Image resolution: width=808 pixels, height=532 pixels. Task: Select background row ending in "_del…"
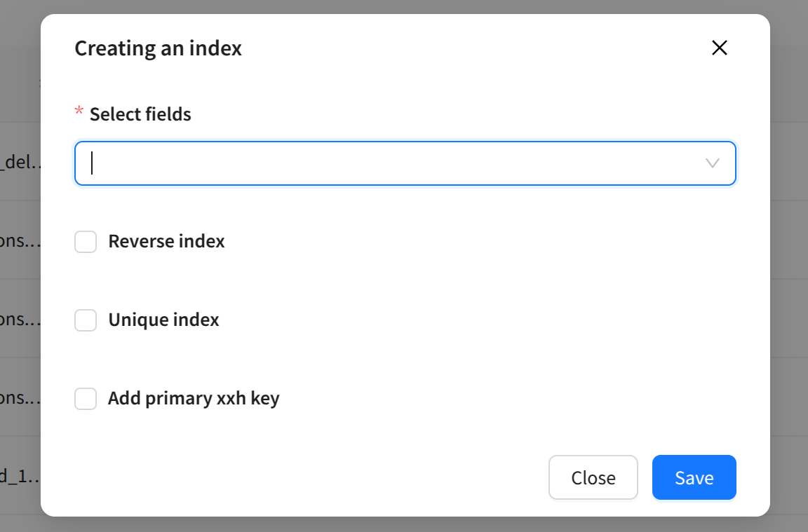point(21,163)
